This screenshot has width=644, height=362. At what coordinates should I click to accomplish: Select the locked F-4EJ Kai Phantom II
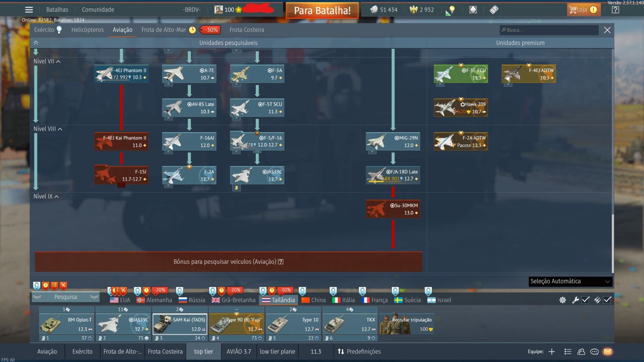click(121, 141)
